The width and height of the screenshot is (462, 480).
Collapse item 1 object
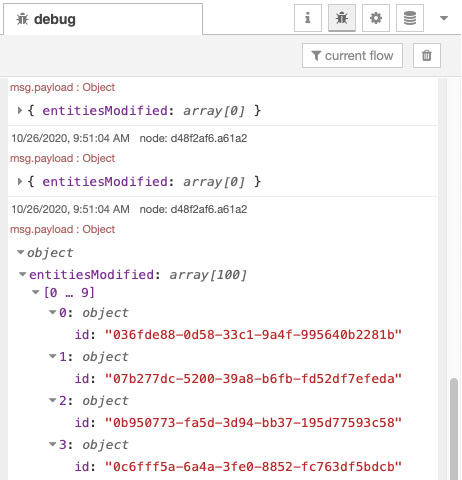click(52, 356)
